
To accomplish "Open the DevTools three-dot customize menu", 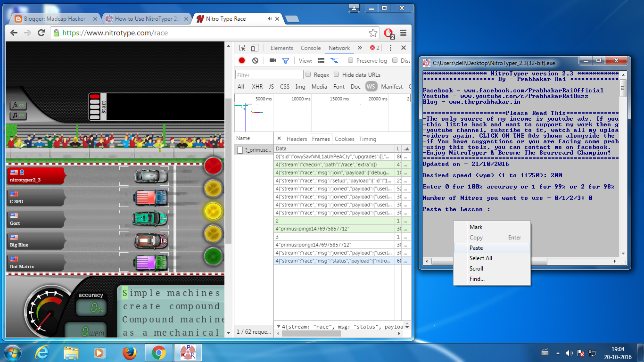I will pyautogui.click(x=390, y=48).
